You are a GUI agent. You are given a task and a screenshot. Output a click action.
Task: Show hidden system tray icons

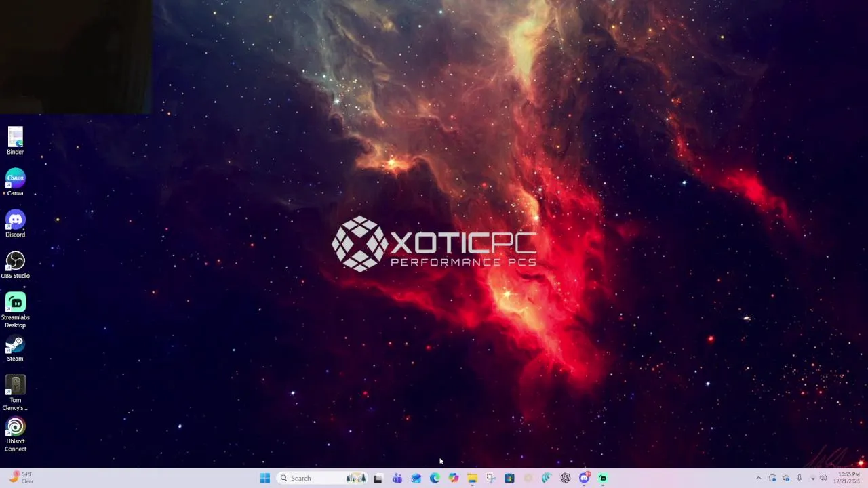[x=759, y=478]
